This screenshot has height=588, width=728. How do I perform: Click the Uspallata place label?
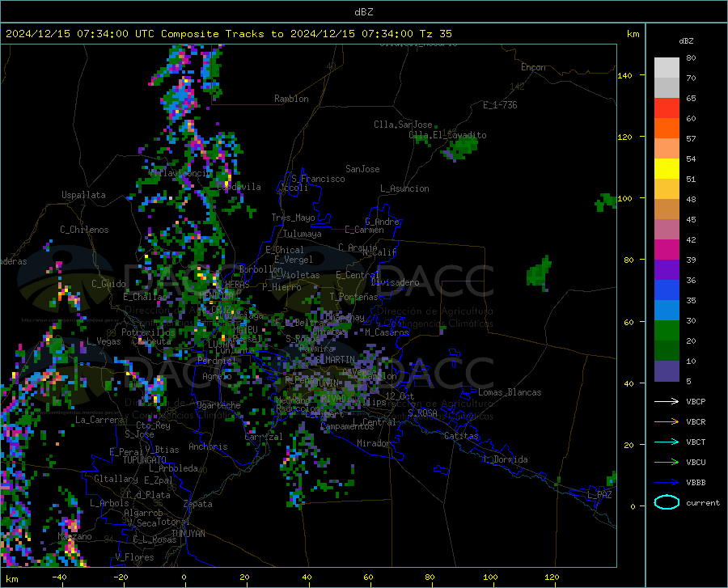click(x=83, y=195)
